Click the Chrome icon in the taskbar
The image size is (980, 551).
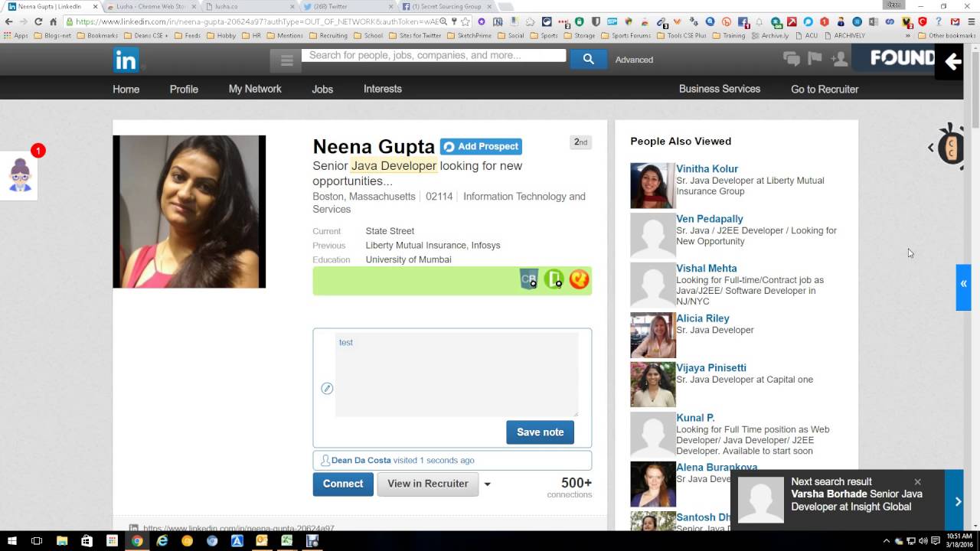(x=137, y=540)
